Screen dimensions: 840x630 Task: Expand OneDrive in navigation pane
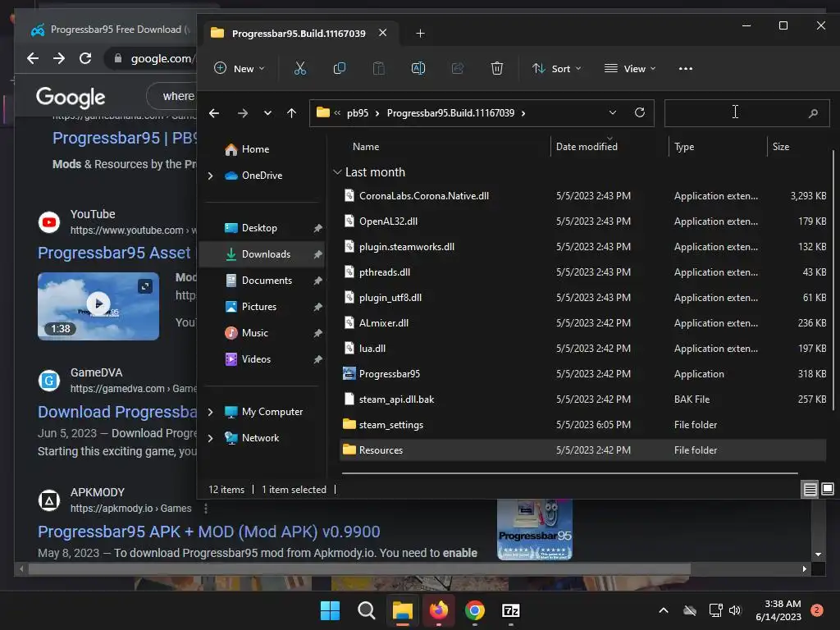click(211, 176)
